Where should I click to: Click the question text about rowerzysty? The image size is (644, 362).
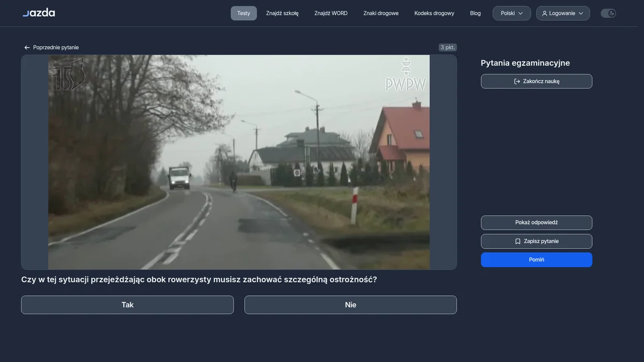tap(199, 279)
